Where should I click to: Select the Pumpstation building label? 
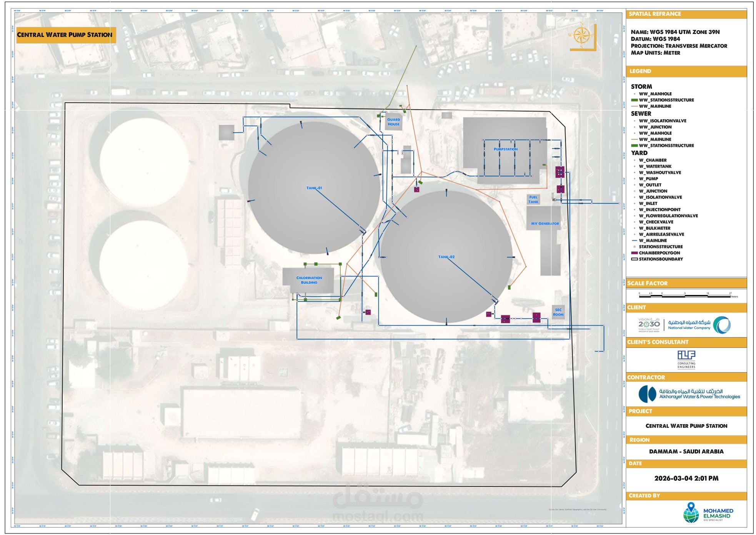[506, 149]
